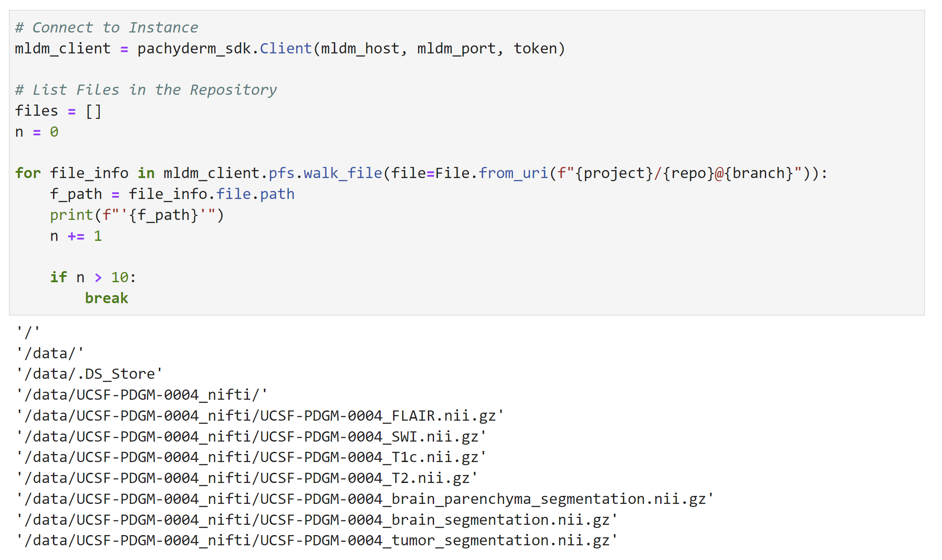This screenshot has height=560, width=942.
Task: Click the brain_parenchyma_segmentation.nii.gz output path
Action: click(365, 499)
